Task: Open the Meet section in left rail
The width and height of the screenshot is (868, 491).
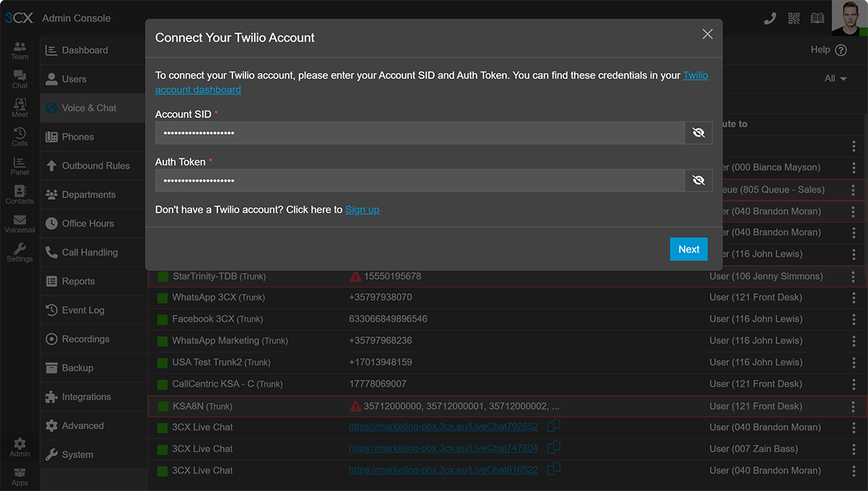Action: click(x=19, y=108)
